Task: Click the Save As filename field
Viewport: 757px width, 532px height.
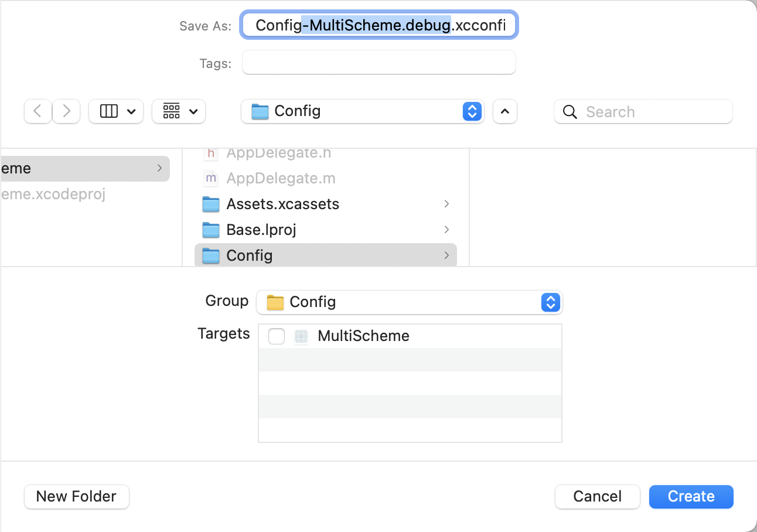Action: [378, 26]
